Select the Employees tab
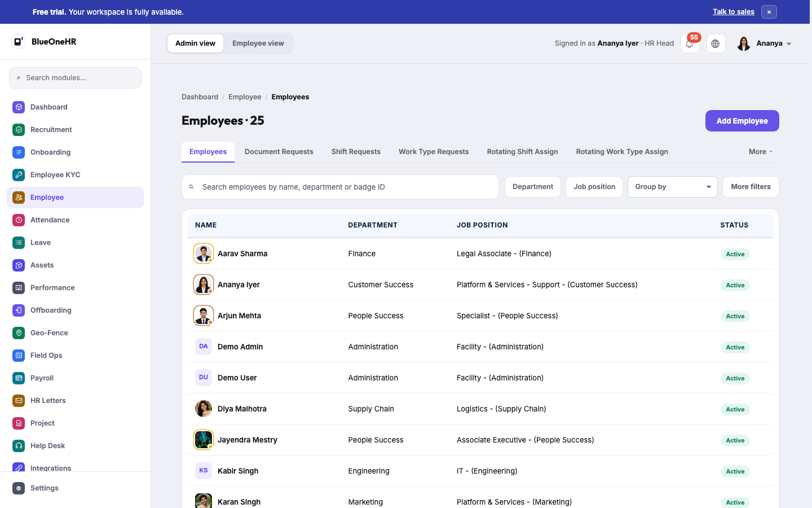 [208, 152]
